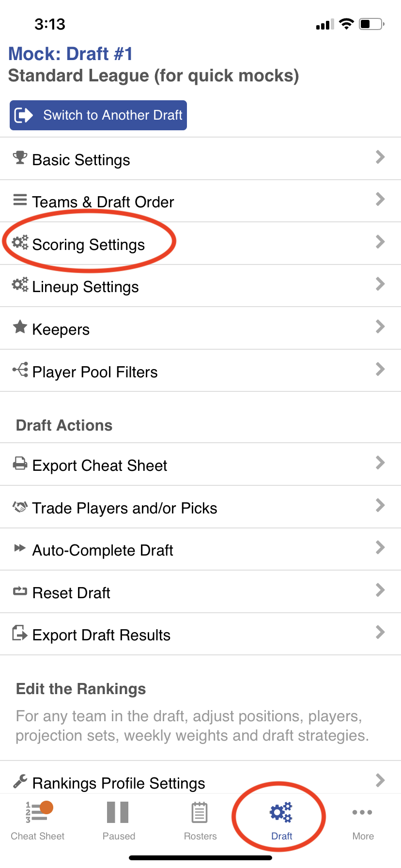Image resolution: width=401 pixels, height=868 pixels.
Task: Tap the trophy icon beside Basic Settings
Action: (x=20, y=157)
